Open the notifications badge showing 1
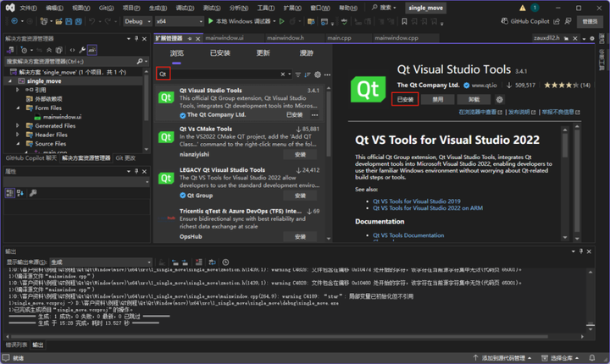Image resolution: width=610 pixels, height=364 pixels. (x=535, y=8)
